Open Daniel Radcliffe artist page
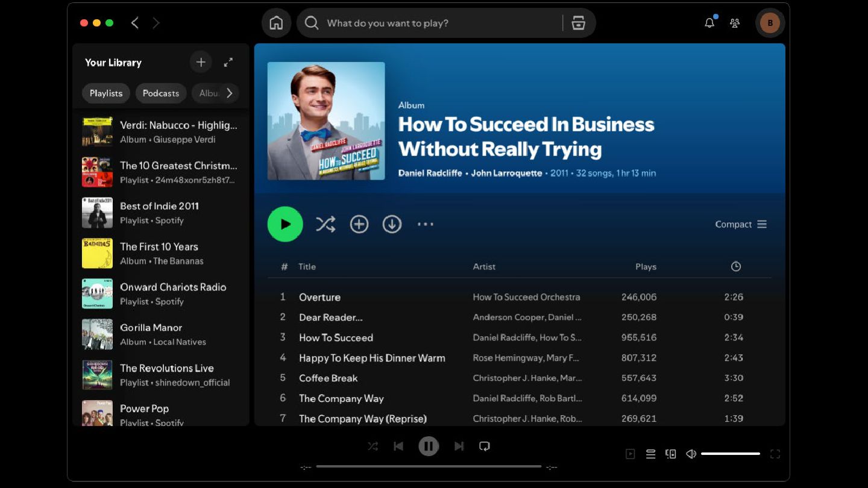Viewport: 868px width, 488px height. (x=430, y=173)
